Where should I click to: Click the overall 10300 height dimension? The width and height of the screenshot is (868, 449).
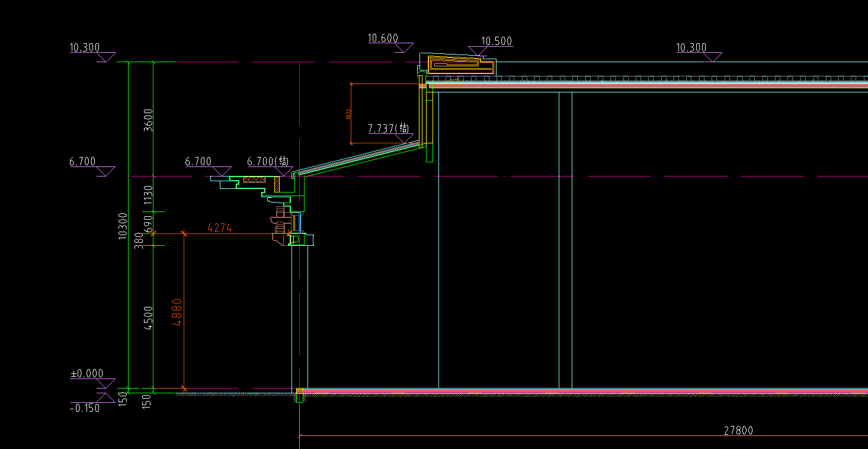click(123, 226)
